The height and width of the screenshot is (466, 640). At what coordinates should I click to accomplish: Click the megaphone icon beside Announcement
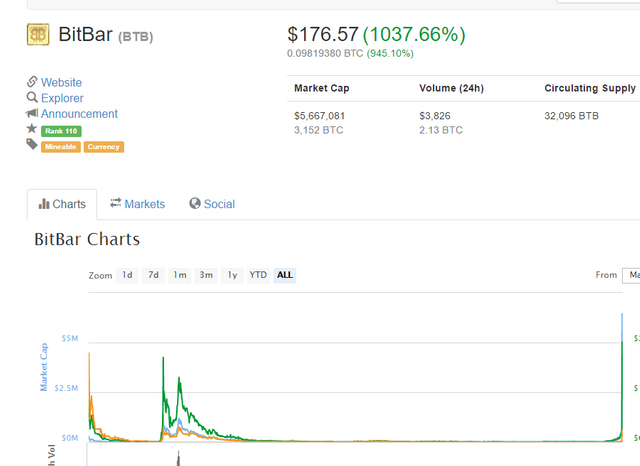coord(32,113)
